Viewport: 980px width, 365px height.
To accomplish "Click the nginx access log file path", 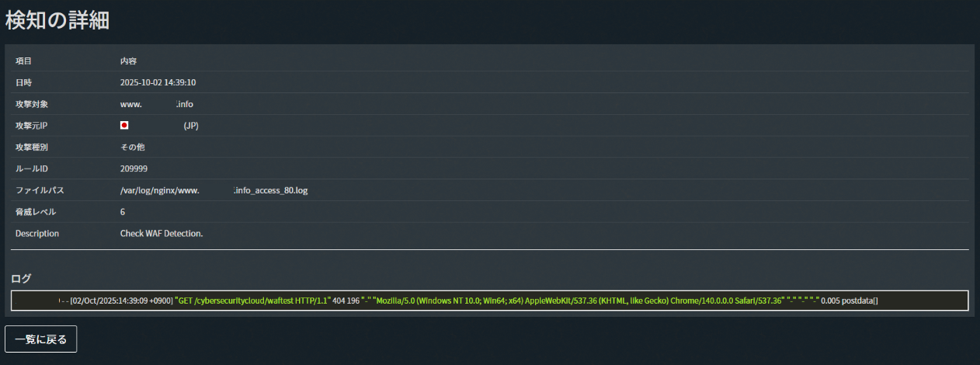I will coord(214,190).
